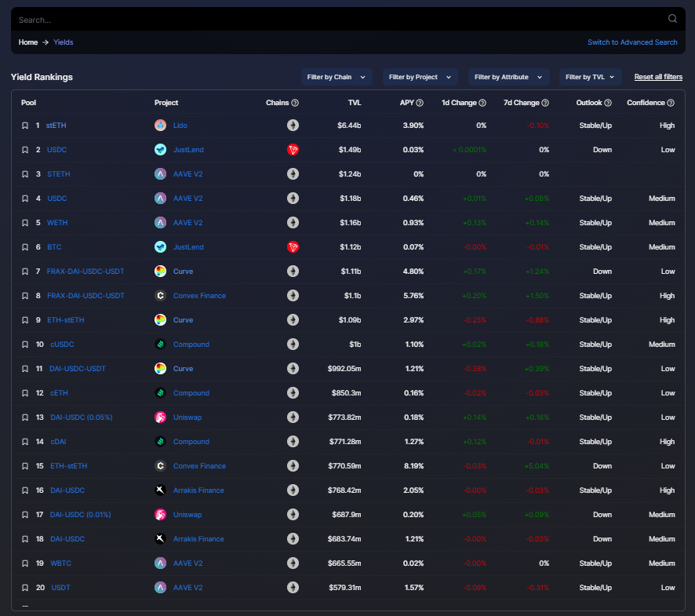
Task: Sort by the 1d Change column header
Action: coord(459,103)
